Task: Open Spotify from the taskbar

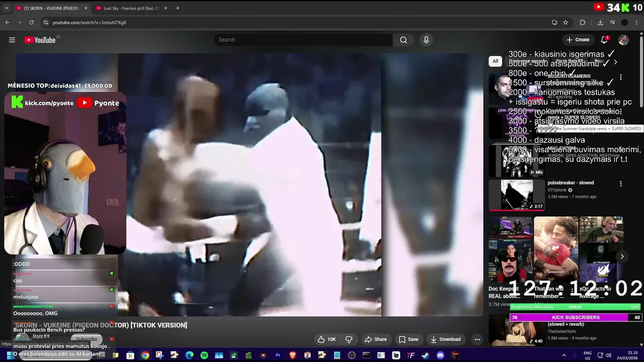Action: coord(204,355)
